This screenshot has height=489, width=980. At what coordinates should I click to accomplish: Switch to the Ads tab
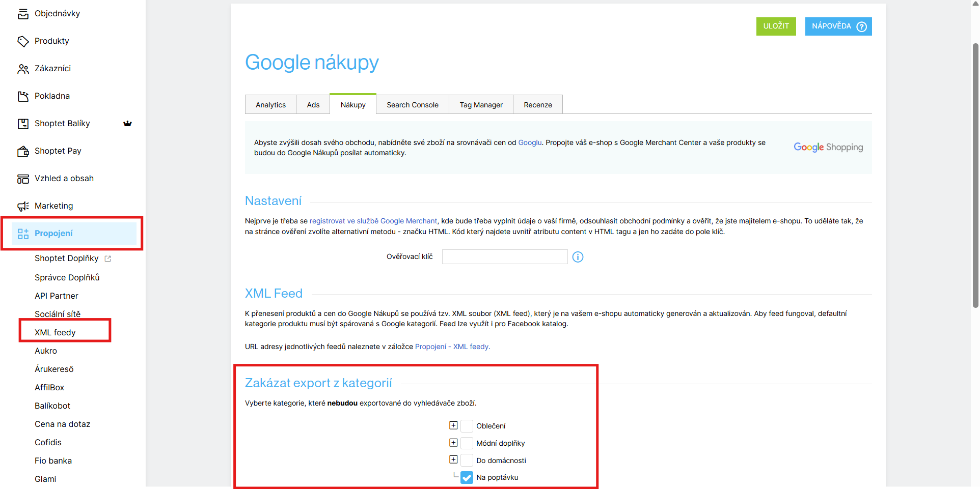[x=313, y=105]
